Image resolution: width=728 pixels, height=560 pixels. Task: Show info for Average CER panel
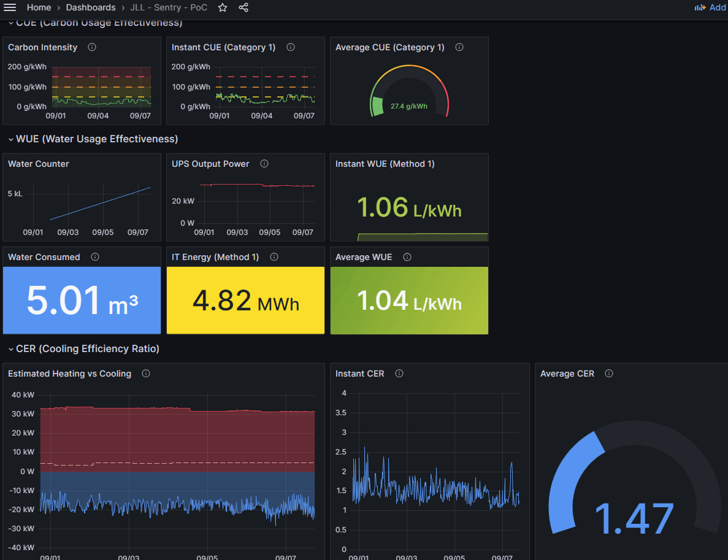click(609, 374)
